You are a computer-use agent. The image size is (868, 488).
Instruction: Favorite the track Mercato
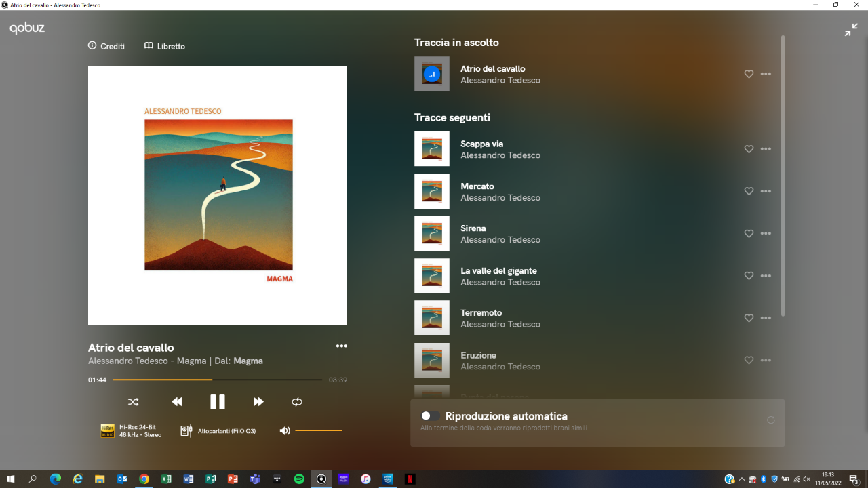(x=749, y=192)
